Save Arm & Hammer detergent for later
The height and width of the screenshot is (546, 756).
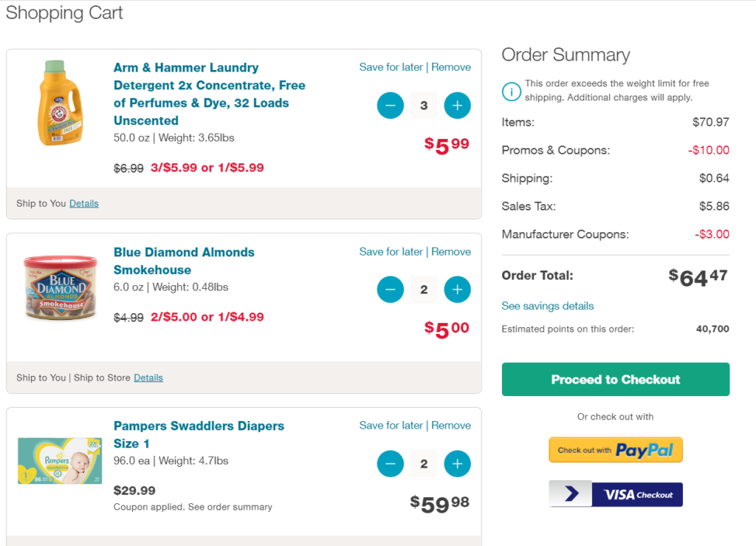click(x=391, y=67)
